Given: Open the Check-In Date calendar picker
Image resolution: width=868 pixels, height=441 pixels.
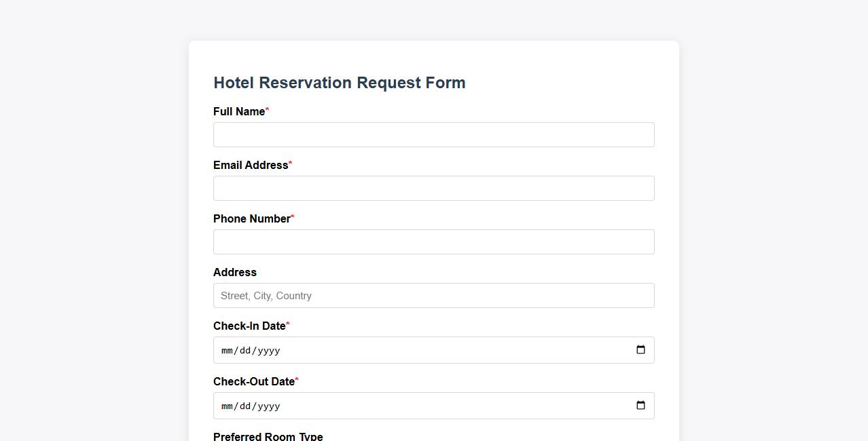Looking at the screenshot, I should point(641,349).
